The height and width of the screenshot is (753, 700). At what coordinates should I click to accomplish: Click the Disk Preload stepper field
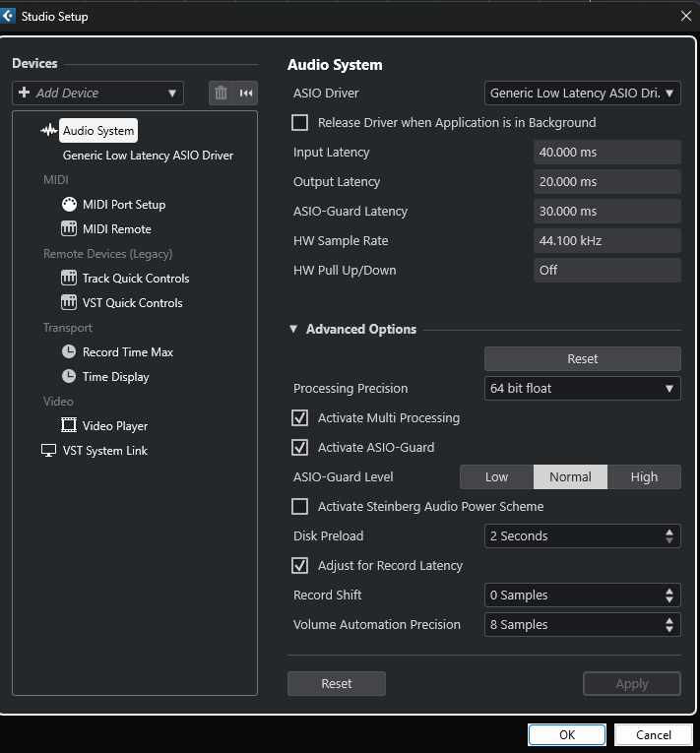[x=582, y=536]
